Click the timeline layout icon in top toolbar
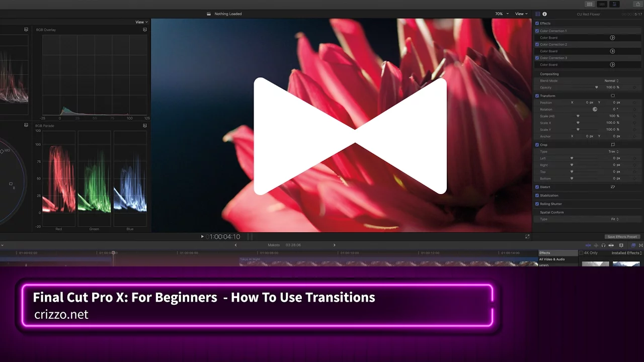The width and height of the screenshot is (644, 362). (602, 4)
